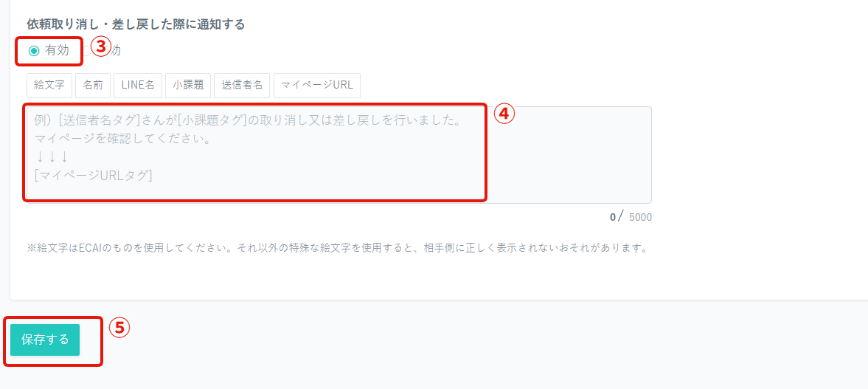Click the red circled number 5 marker

click(x=119, y=328)
